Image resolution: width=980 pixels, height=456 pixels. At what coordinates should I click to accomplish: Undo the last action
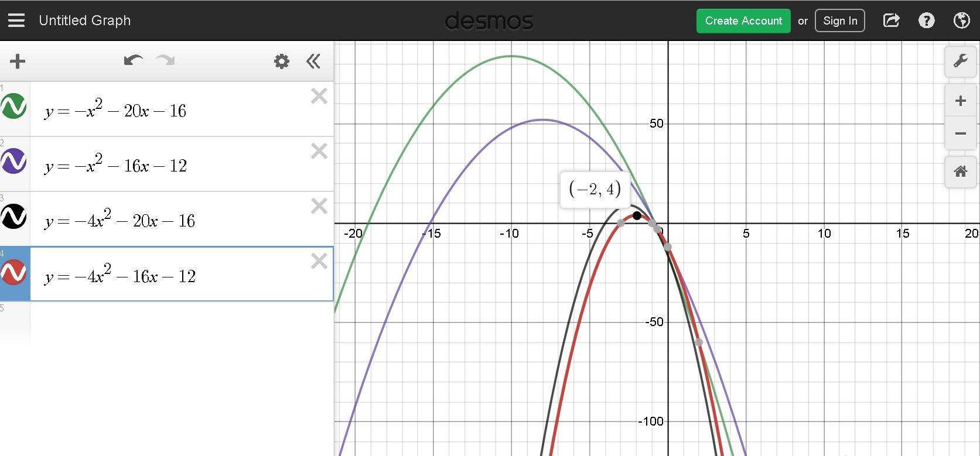pos(134,60)
